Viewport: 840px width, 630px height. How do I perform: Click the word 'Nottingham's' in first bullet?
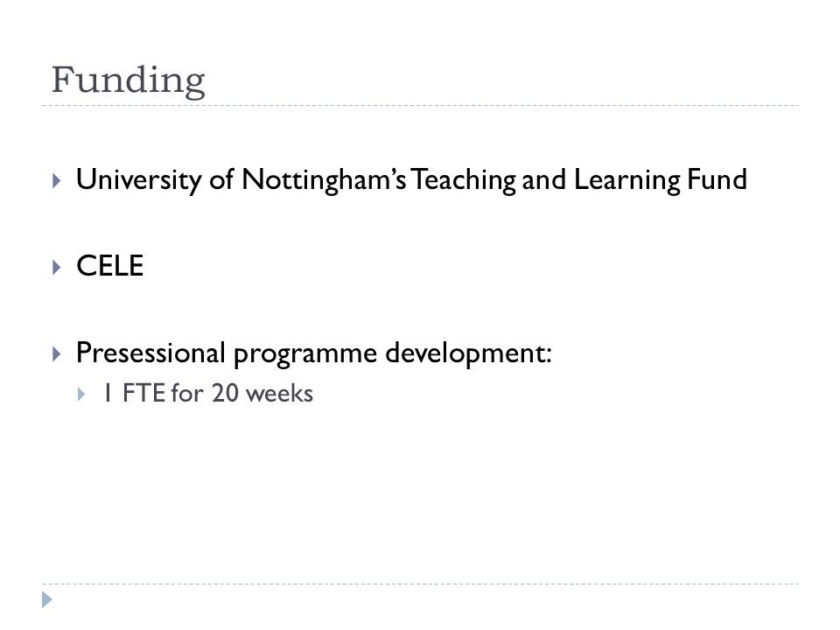click(x=324, y=180)
